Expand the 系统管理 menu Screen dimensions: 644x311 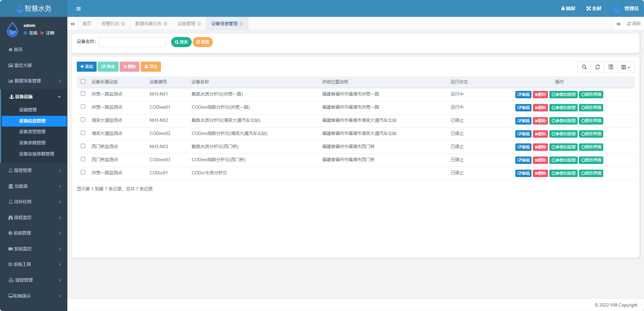34,233
